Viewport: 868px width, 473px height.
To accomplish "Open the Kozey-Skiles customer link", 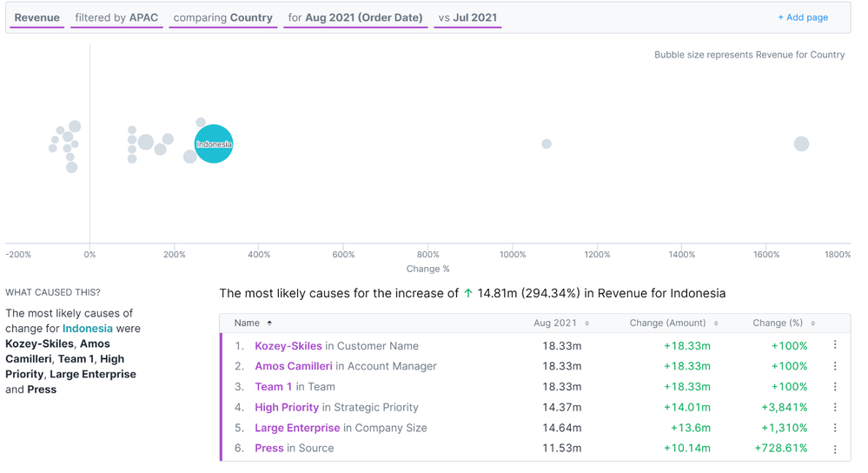I will click(288, 345).
